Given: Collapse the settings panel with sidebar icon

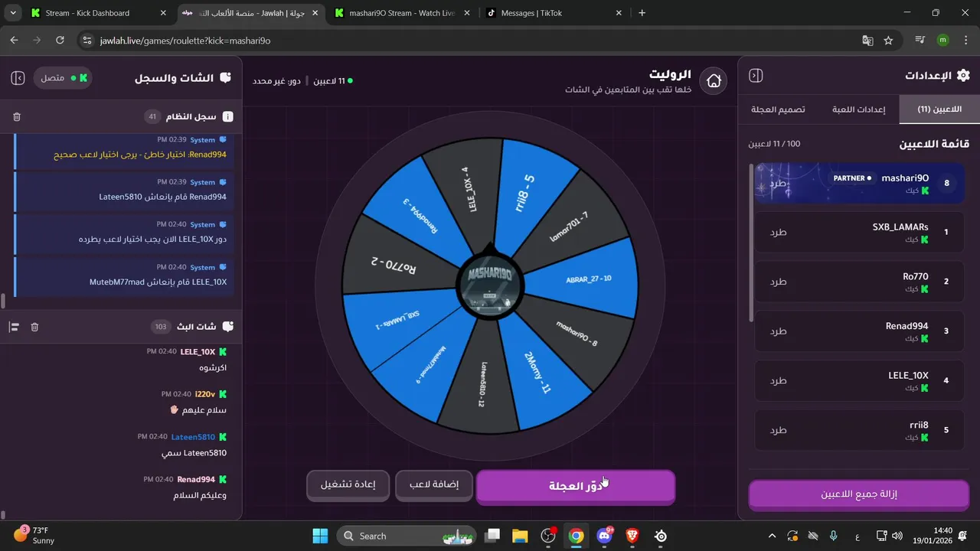Looking at the screenshot, I should click(x=756, y=76).
